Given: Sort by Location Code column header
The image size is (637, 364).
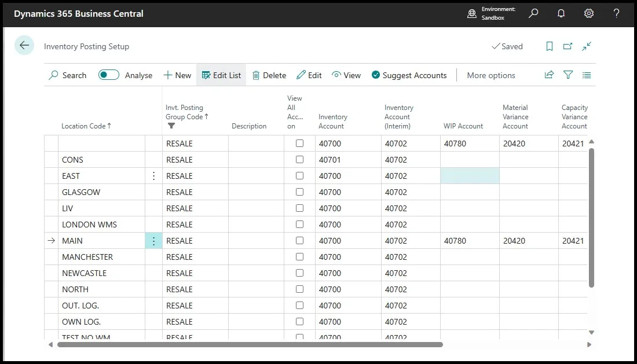Looking at the screenshot, I should pos(86,126).
